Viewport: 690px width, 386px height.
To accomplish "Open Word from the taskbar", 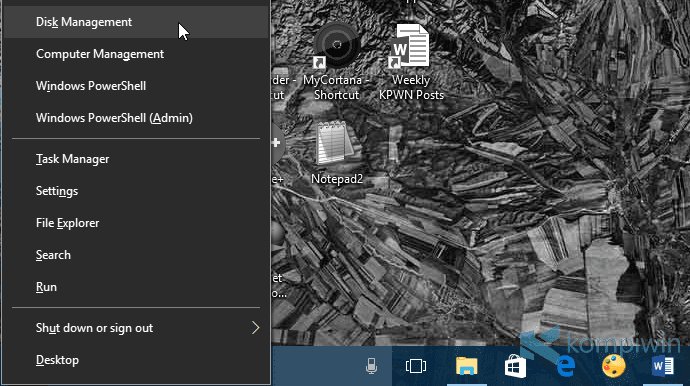I will (663, 366).
